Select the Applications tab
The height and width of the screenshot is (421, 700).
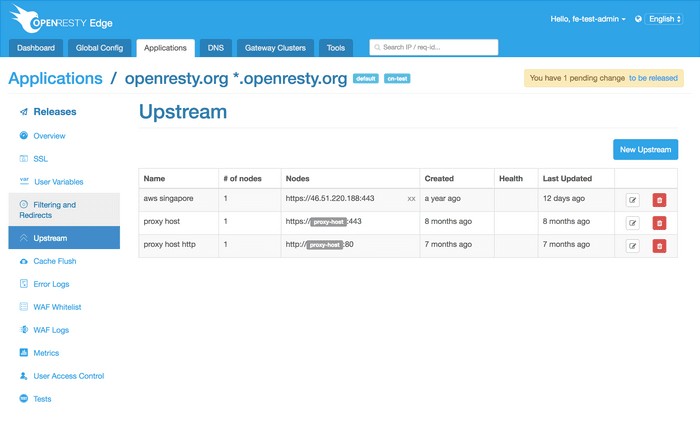(165, 48)
